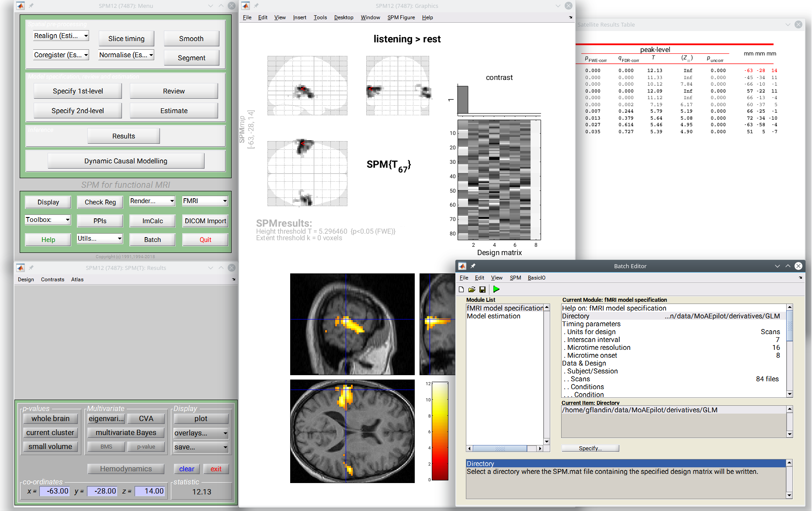Click the Smooth button
The height and width of the screenshot is (511, 812).
pyautogui.click(x=191, y=38)
